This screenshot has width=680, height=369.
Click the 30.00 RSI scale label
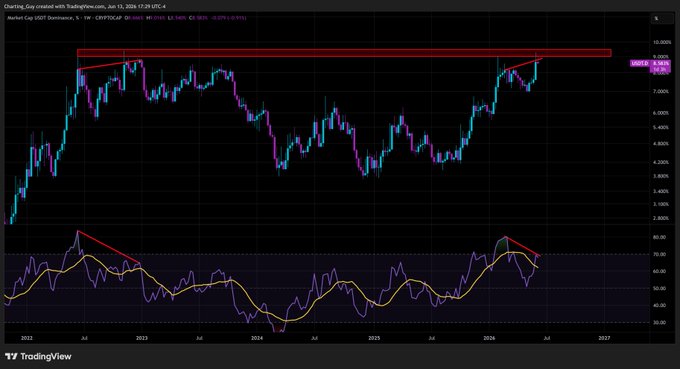(659, 323)
